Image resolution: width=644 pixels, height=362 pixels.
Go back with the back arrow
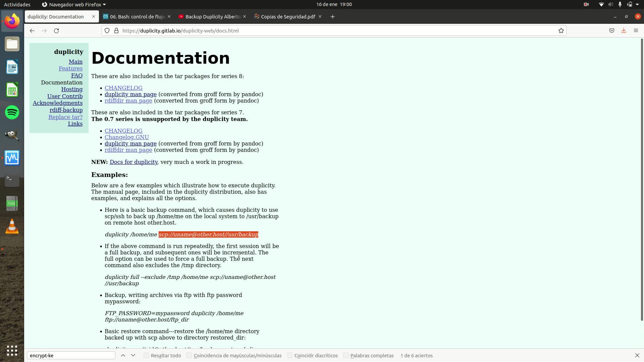coord(32,31)
